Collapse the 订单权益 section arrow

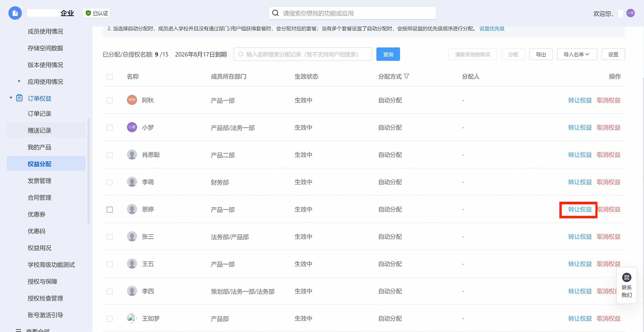click(x=11, y=98)
